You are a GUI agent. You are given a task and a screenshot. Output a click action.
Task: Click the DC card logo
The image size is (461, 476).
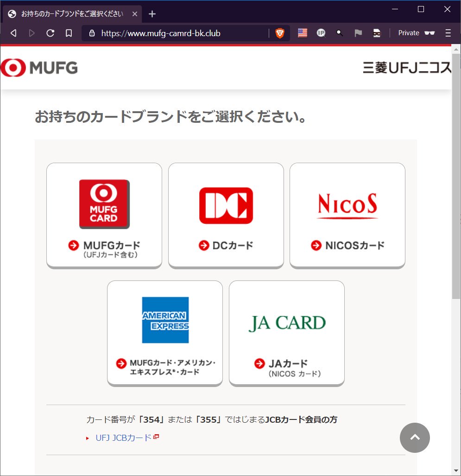pyautogui.click(x=226, y=205)
